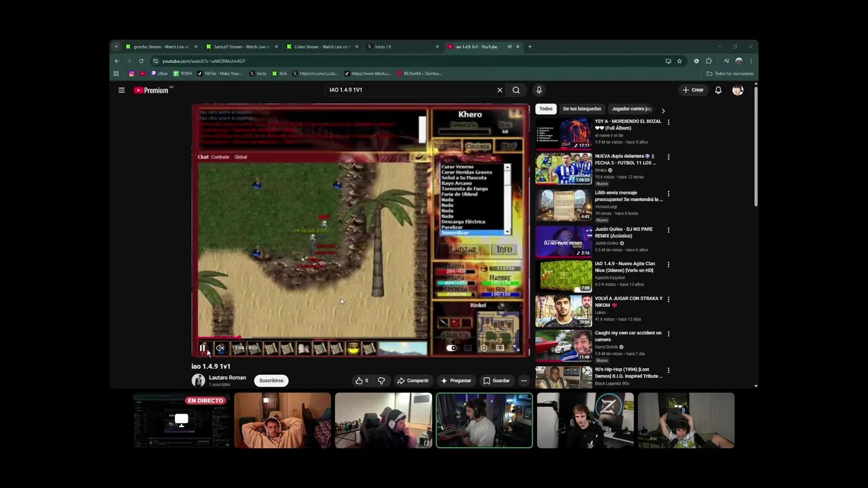Subscribe with the Suscribirse button

click(x=271, y=381)
